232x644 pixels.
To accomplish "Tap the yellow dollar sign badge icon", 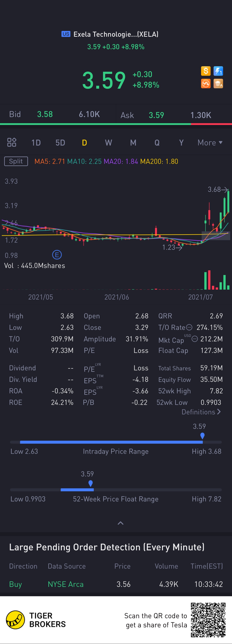I will [x=205, y=71].
